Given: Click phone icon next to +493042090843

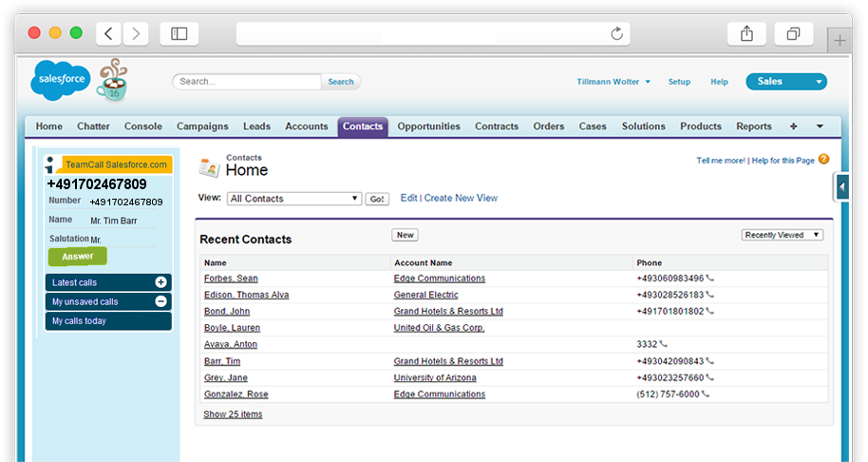Looking at the screenshot, I should coord(710,361).
